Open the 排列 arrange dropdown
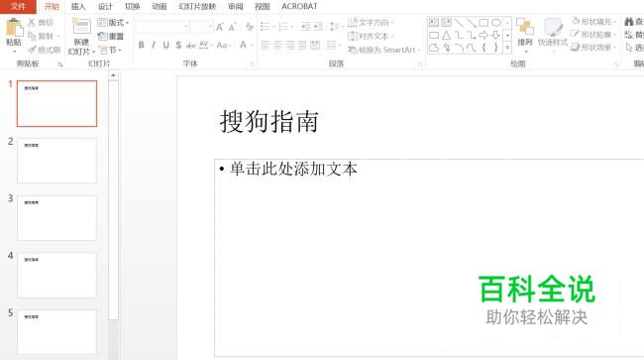 click(525, 36)
